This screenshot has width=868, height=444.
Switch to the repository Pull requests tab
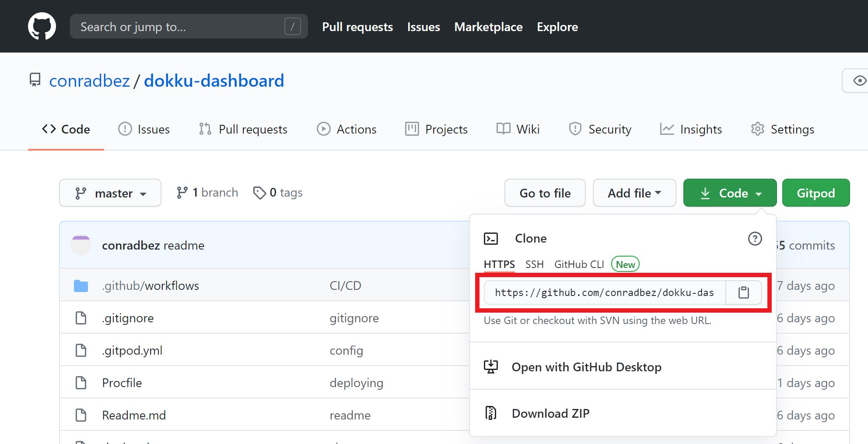click(243, 129)
